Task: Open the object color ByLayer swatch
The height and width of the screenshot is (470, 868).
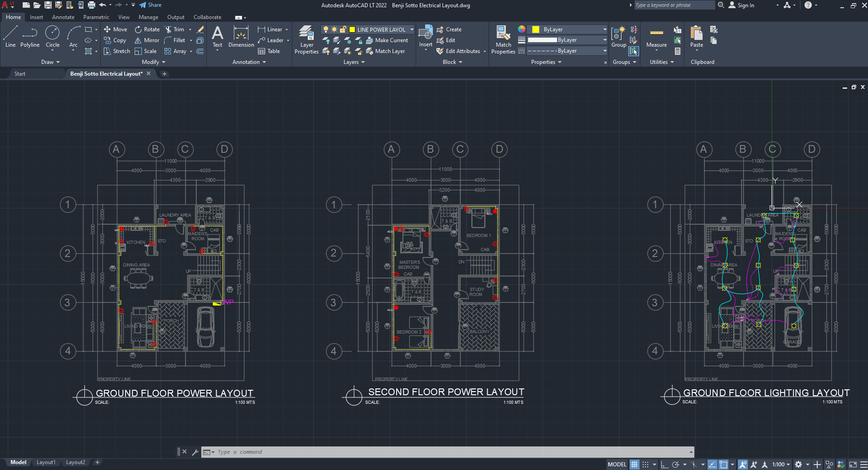Action: pyautogui.click(x=535, y=29)
